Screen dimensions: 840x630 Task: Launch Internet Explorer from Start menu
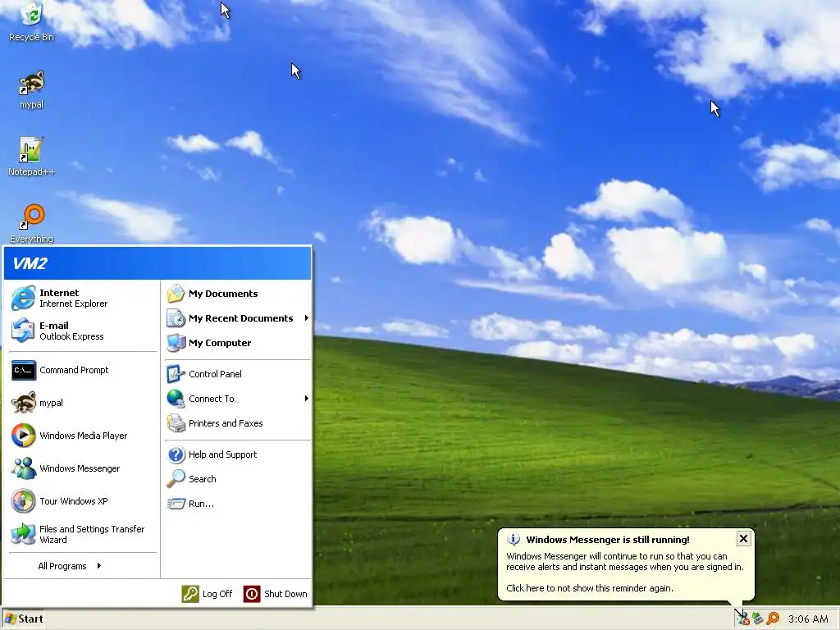(83, 298)
